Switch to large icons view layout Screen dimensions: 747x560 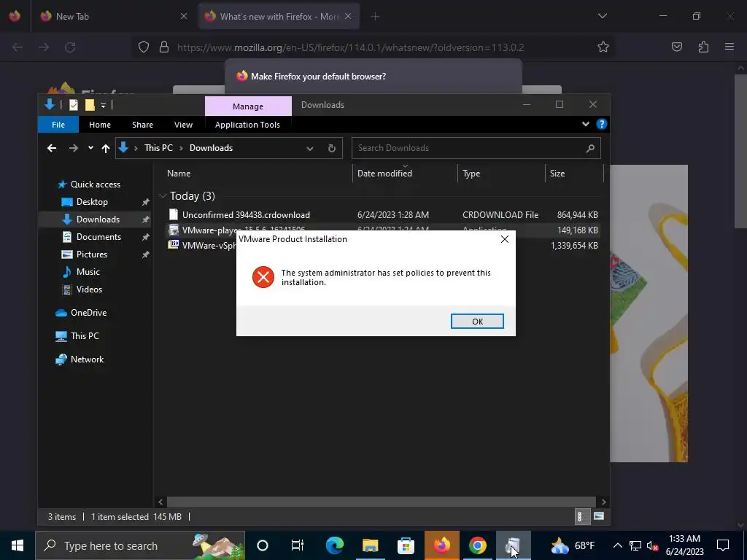(x=599, y=517)
